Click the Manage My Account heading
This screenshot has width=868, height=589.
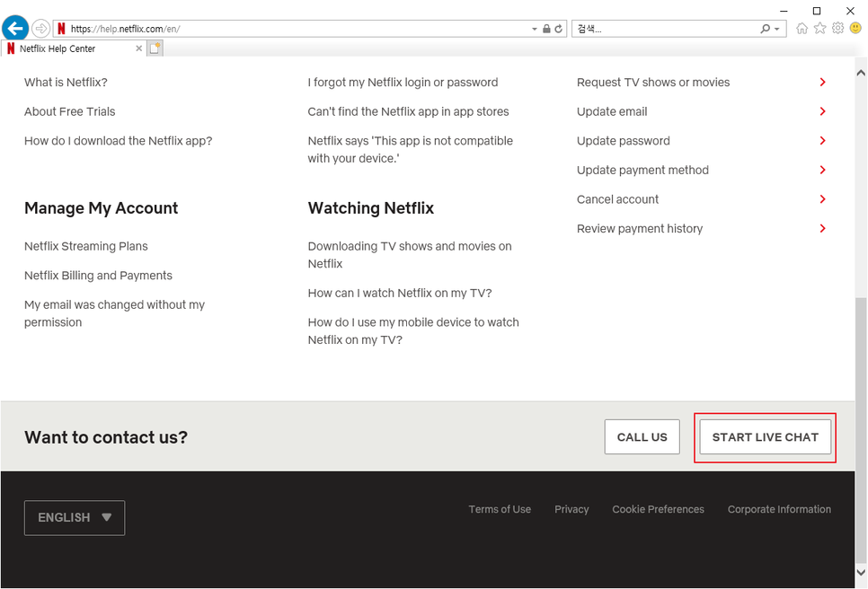(x=102, y=208)
